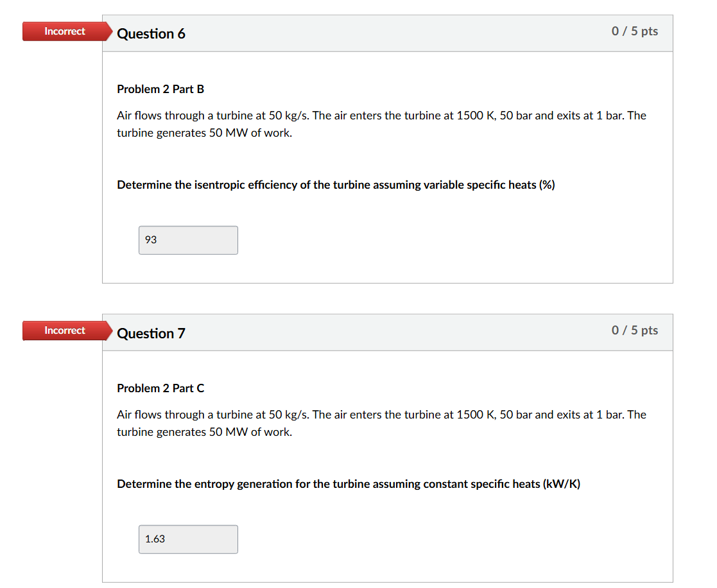Click the isentropic efficiency prompt text
The image size is (717, 588).
(336, 185)
